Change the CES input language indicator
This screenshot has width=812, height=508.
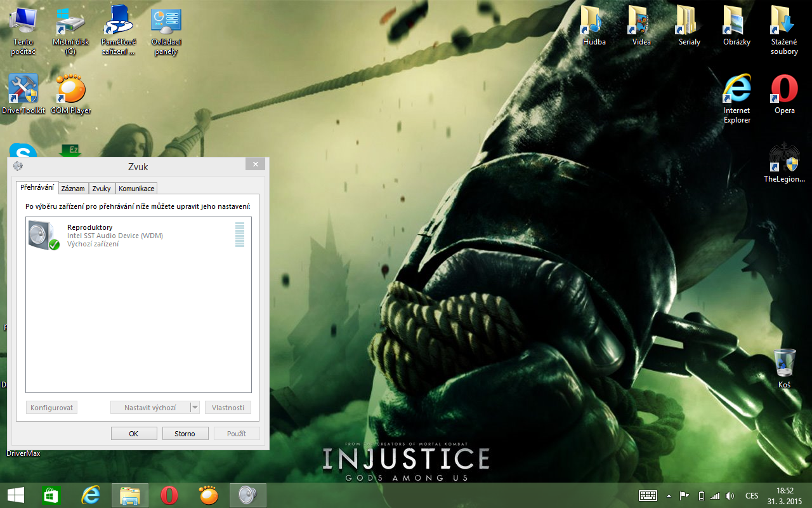[x=752, y=496]
